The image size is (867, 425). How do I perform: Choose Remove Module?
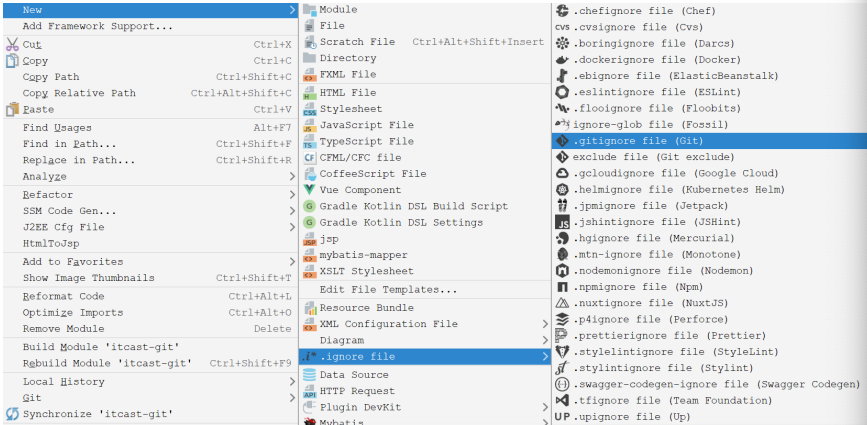[150, 329]
